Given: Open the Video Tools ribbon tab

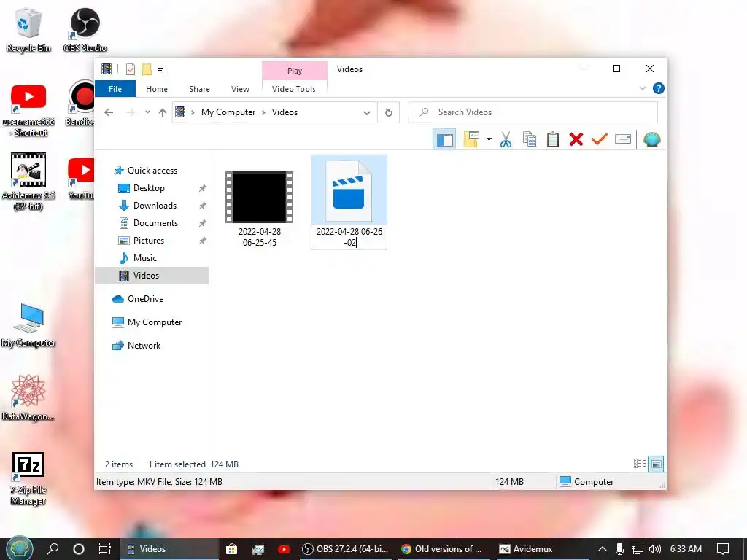Looking at the screenshot, I should point(294,89).
